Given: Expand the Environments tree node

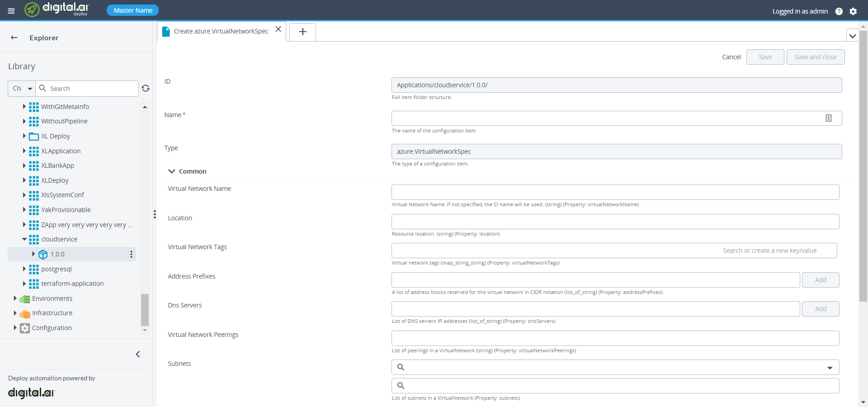Looking at the screenshot, I should tap(15, 298).
